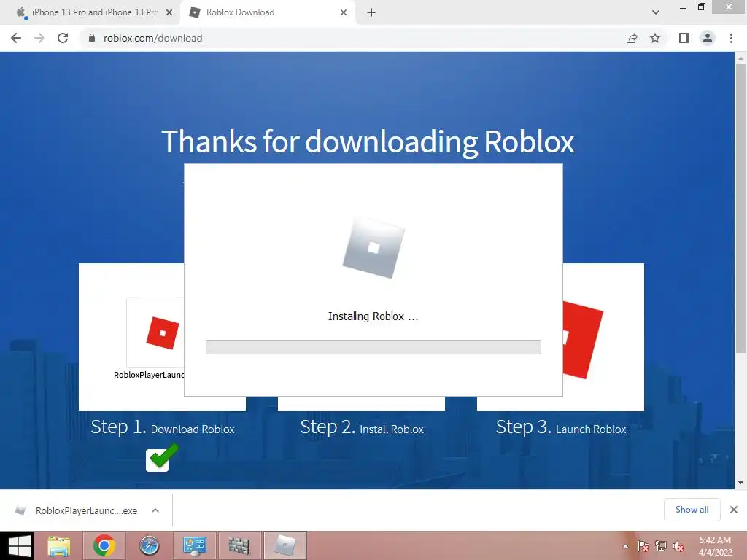Image resolution: width=747 pixels, height=560 pixels.
Task: Share this page from the address bar
Action: 632,38
